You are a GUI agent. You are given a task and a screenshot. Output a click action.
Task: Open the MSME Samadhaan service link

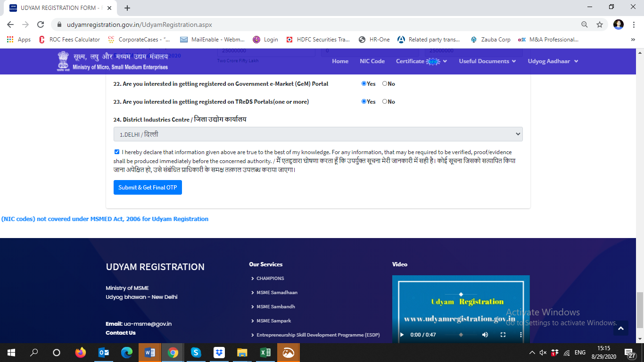coord(277,293)
